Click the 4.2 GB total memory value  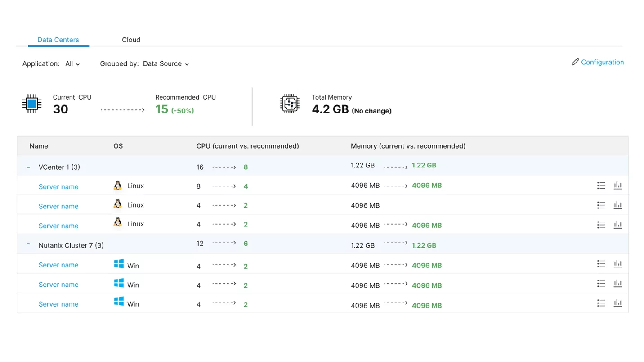[x=331, y=109]
